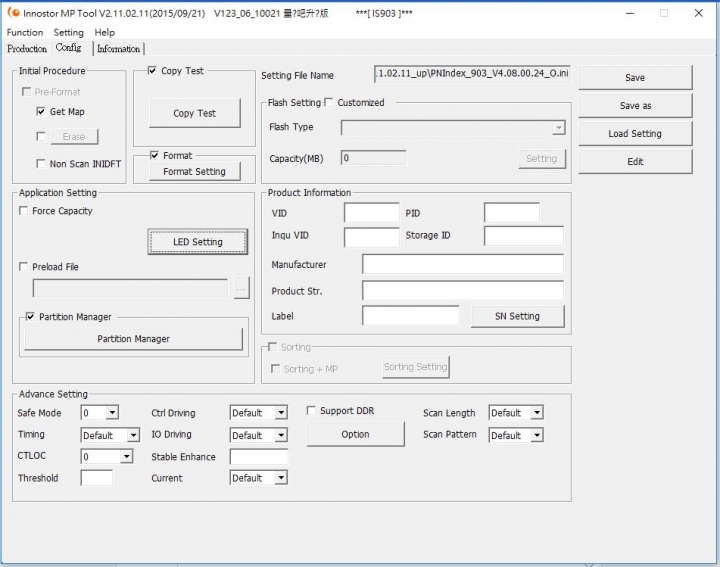Focus the Manufacturer text field
Screen dimensions: 720x567
click(463, 264)
